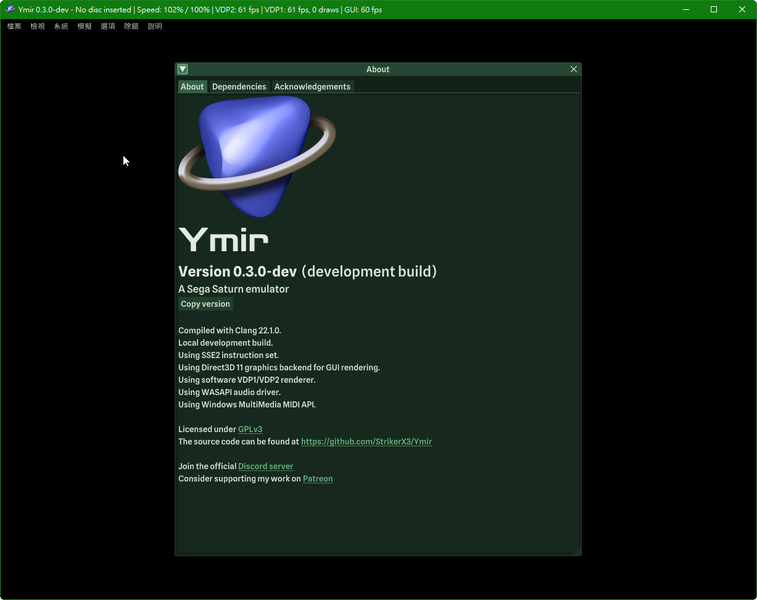
Task: Collapse the About window using the triangle icon
Action: coord(183,69)
